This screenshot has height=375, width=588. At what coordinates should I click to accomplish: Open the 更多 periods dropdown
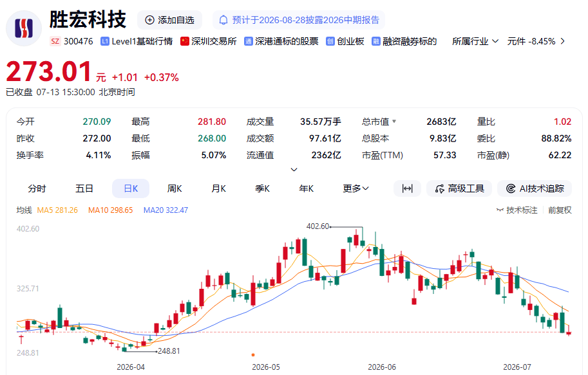click(356, 188)
